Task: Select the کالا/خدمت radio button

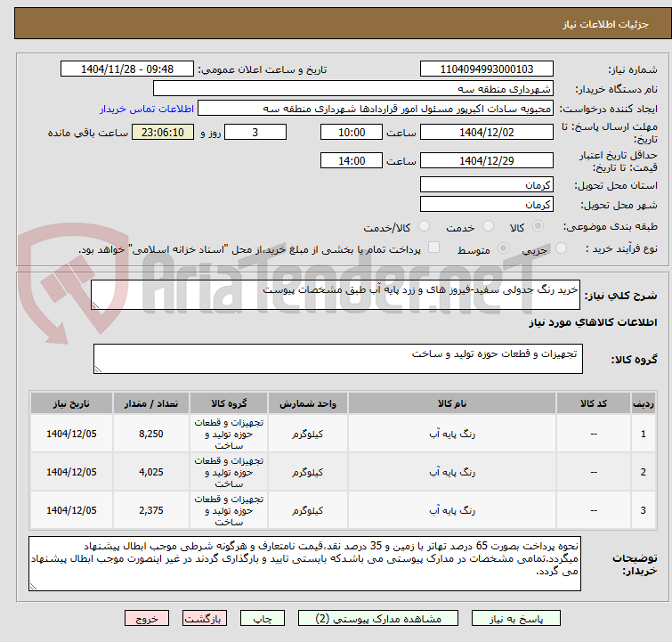Action: tap(424, 226)
